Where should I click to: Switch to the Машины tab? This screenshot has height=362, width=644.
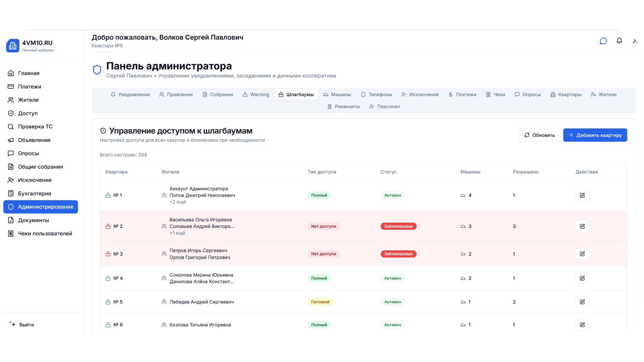337,95
